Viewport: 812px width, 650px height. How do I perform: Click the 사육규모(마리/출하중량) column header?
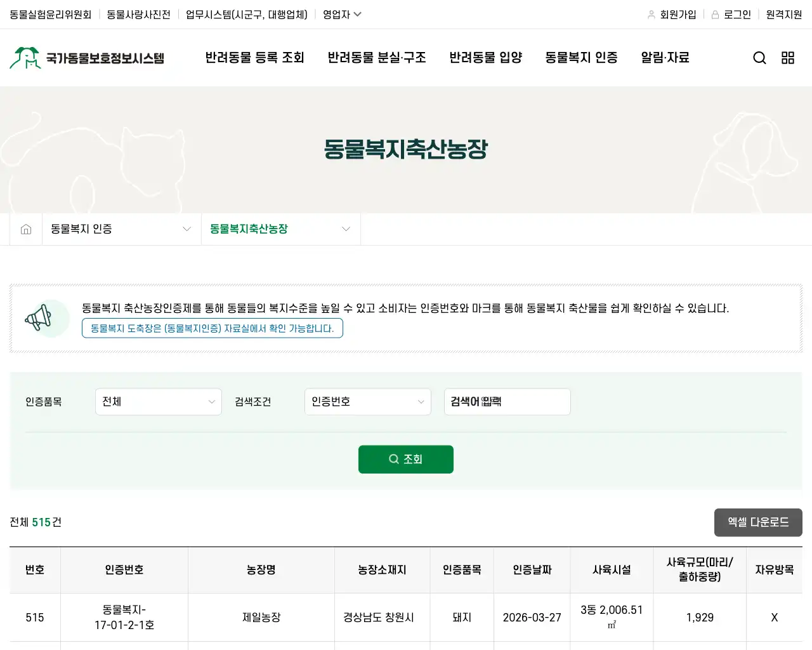[700, 570]
